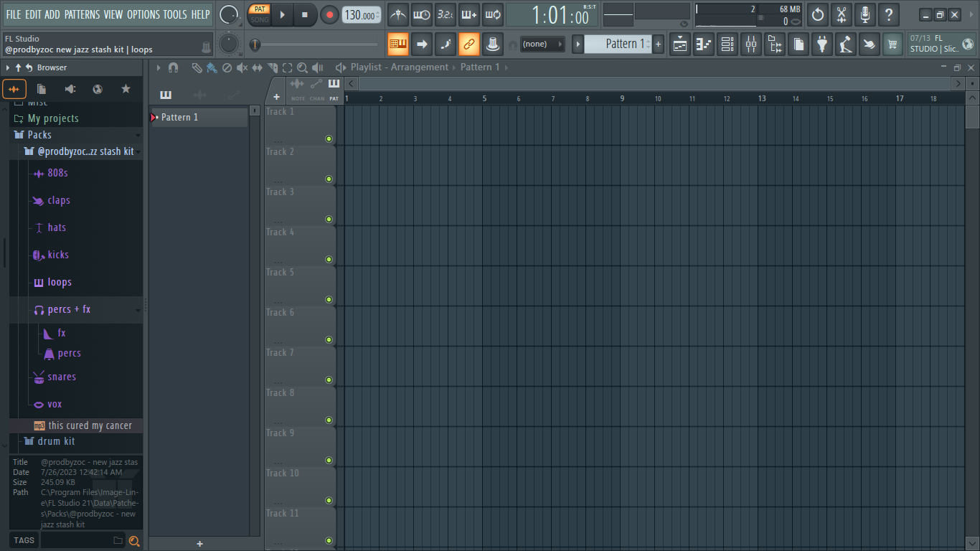Open the Piano roll view icon

pos(704,44)
